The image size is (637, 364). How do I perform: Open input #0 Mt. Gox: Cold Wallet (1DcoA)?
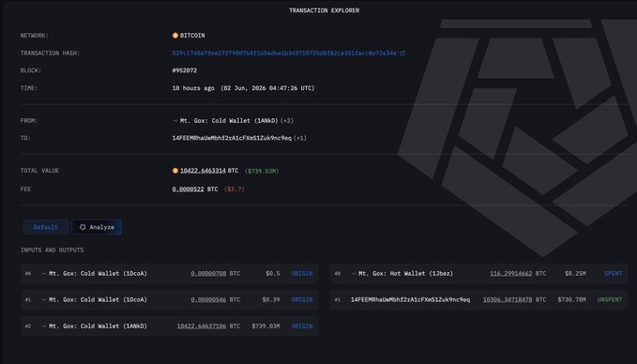98,274
